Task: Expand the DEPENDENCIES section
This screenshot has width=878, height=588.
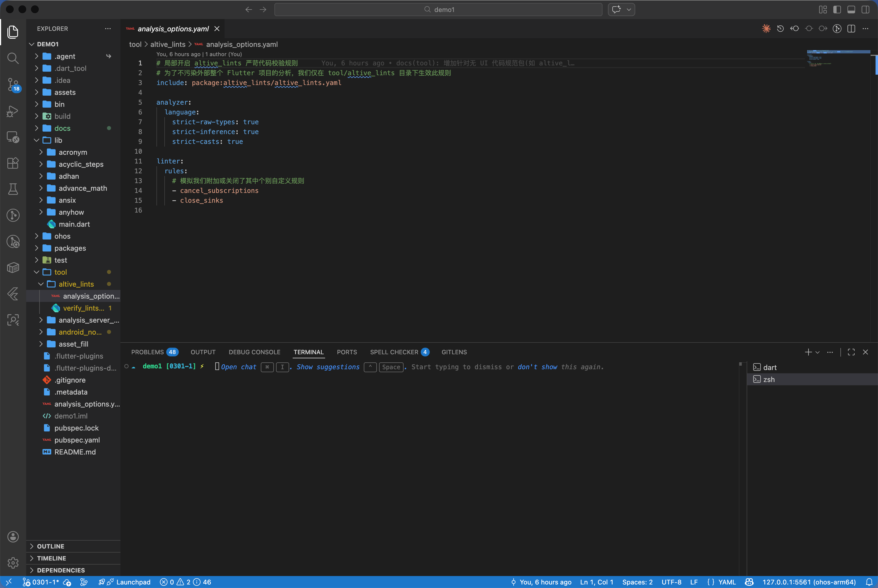Action: click(x=74, y=570)
